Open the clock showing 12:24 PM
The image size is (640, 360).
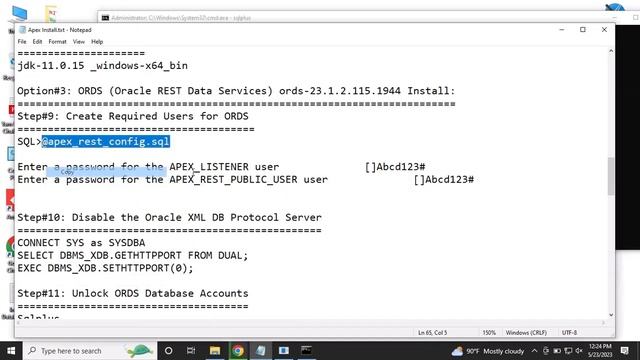pos(600,351)
